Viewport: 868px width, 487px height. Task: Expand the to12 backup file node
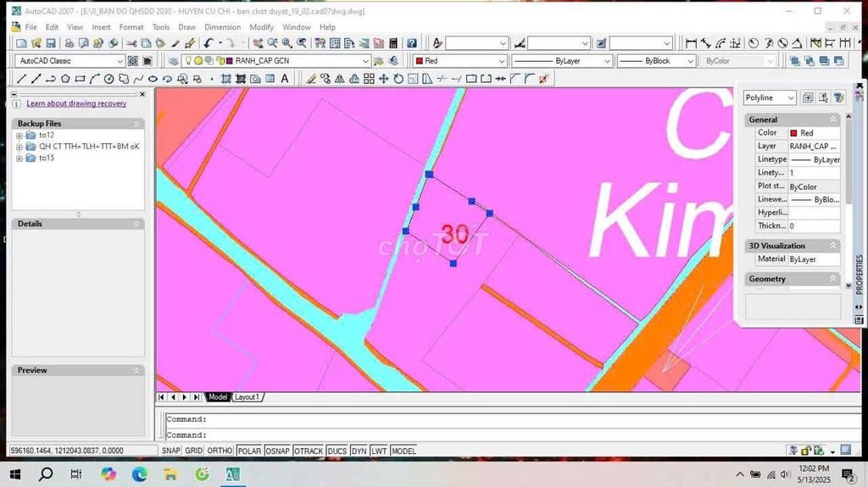click(19, 136)
